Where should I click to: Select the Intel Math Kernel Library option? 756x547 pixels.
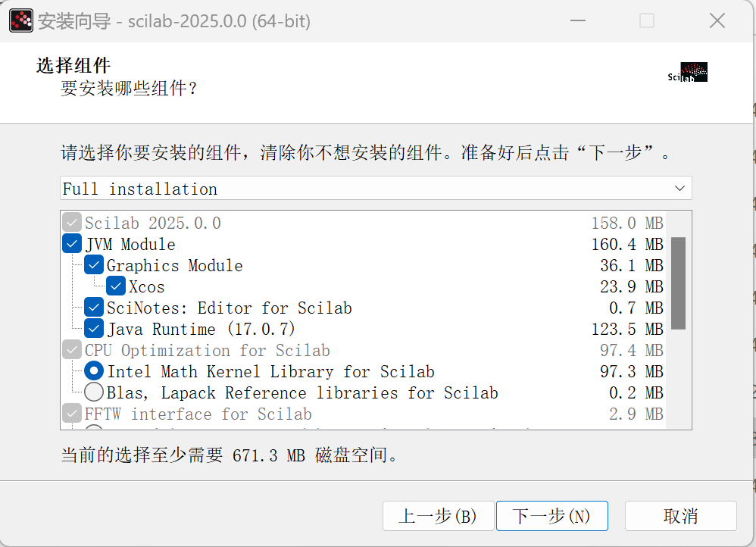click(x=93, y=370)
